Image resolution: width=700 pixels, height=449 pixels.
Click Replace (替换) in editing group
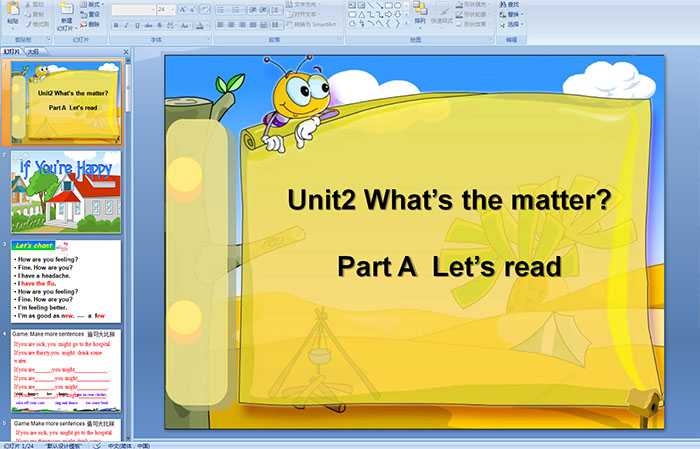tap(510, 14)
